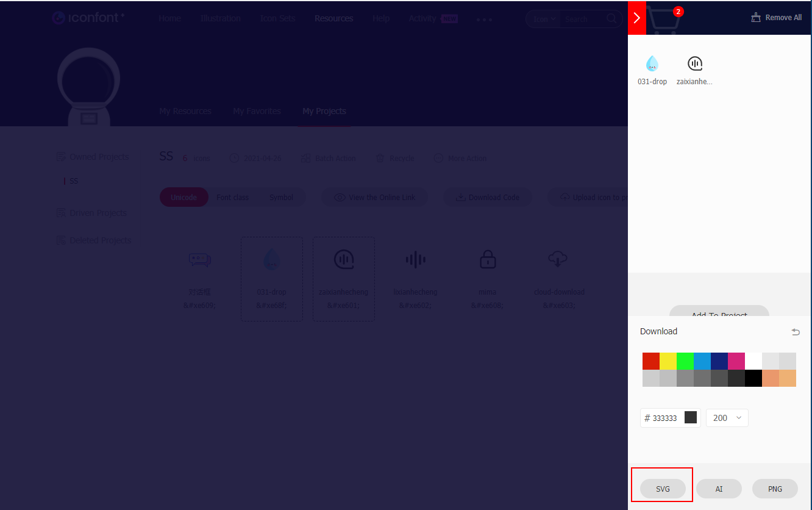The height and width of the screenshot is (510, 812).
Task: Switch to Unicode mode
Action: (183, 198)
